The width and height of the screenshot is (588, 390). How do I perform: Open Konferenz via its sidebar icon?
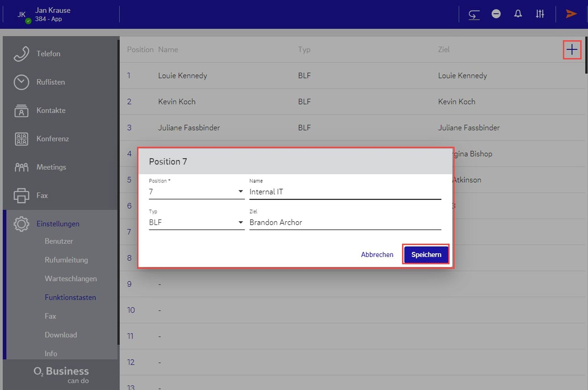[x=21, y=139]
